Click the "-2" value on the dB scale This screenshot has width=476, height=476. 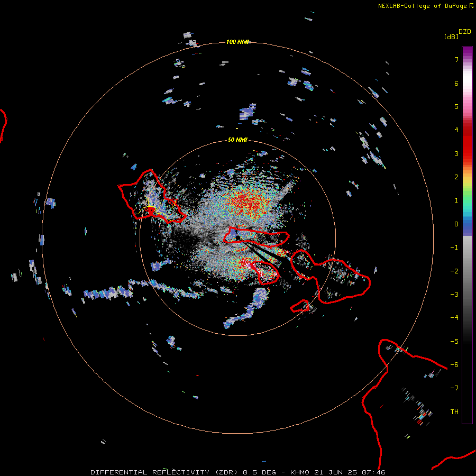point(454,271)
